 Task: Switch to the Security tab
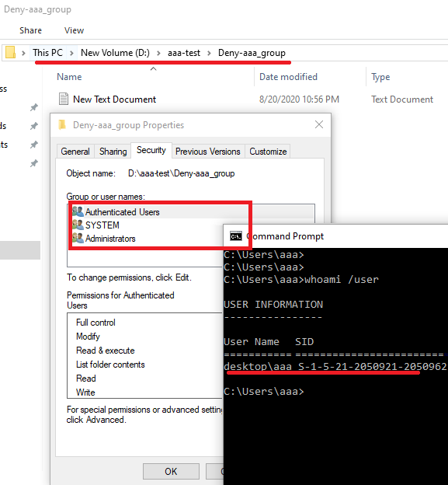(151, 150)
